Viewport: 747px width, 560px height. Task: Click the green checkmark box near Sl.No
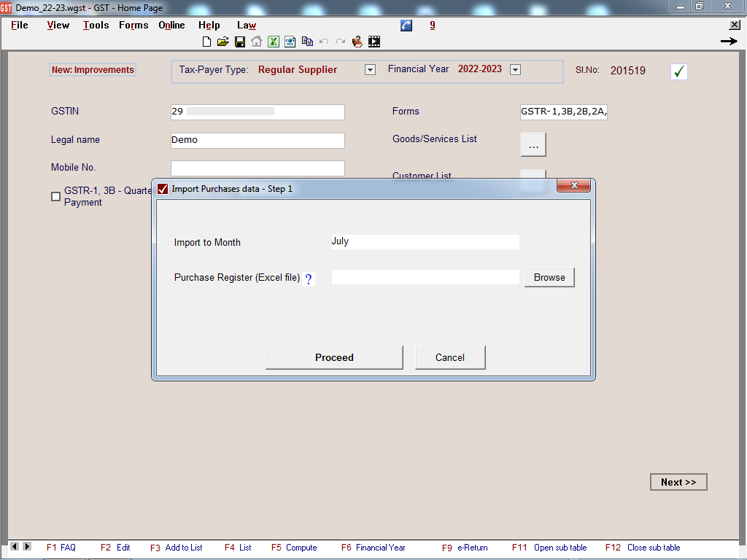(678, 71)
